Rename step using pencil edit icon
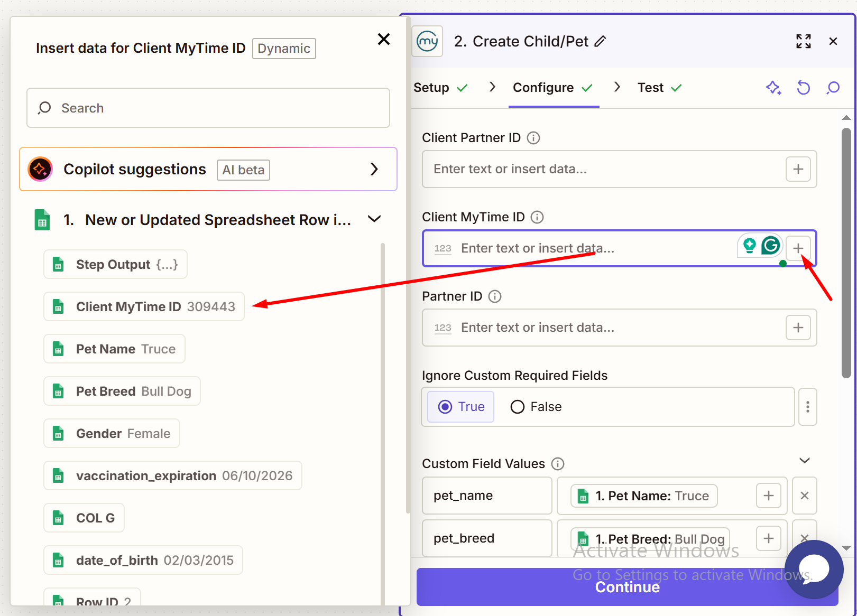The width and height of the screenshot is (857, 616). click(x=600, y=41)
